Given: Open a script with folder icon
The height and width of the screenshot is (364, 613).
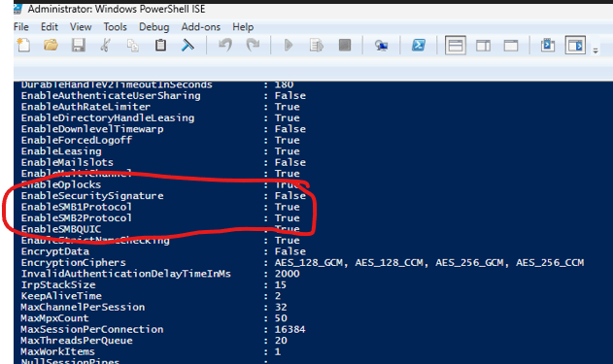Looking at the screenshot, I should (x=51, y=46).
